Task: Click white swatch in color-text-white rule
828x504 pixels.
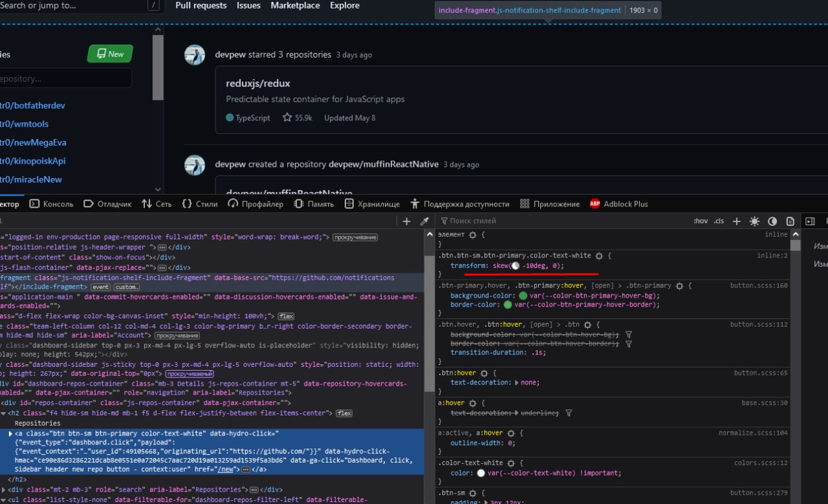Action: click(x=481, y=473)
